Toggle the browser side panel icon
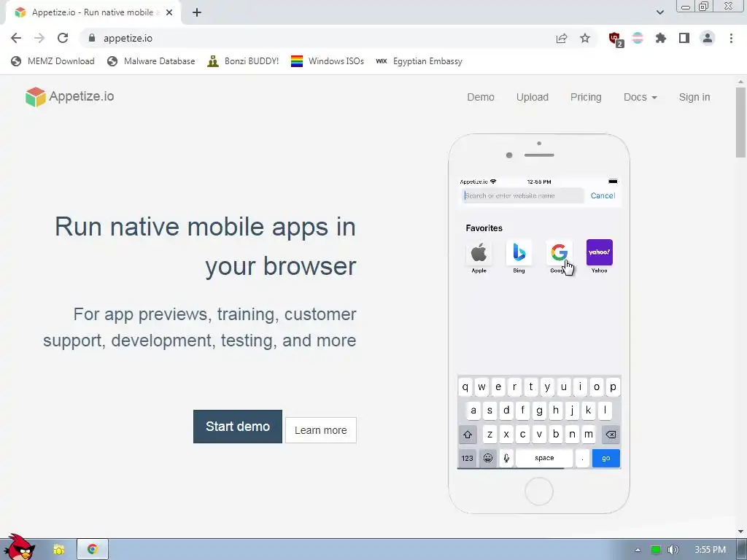 coord(684,38)
